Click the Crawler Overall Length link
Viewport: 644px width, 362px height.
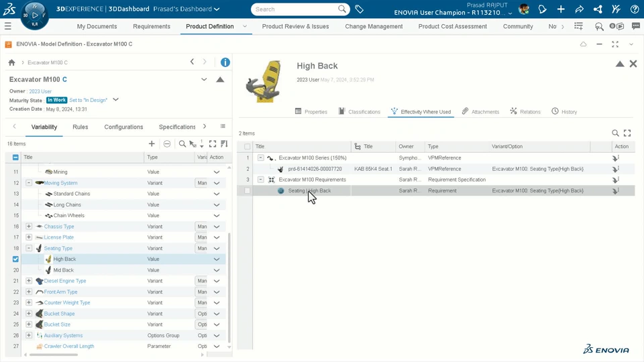tap(69, 346)
